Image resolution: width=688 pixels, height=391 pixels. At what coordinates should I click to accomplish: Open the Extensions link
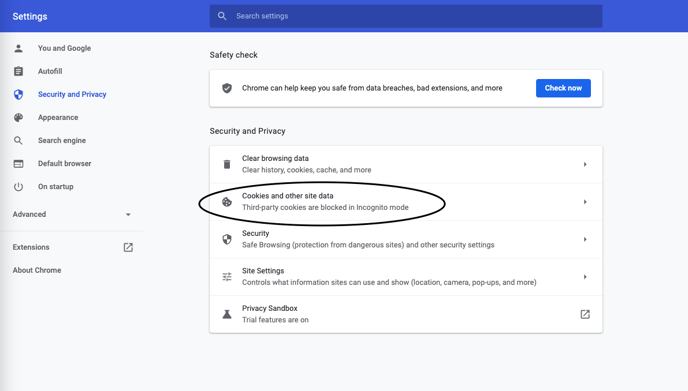point(31,247)
